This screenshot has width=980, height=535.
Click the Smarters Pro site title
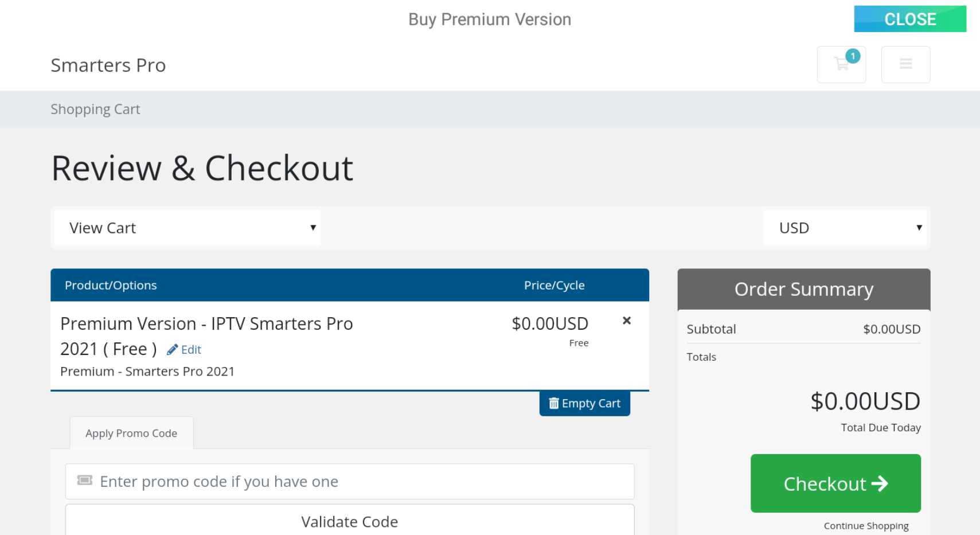[108, 65]
